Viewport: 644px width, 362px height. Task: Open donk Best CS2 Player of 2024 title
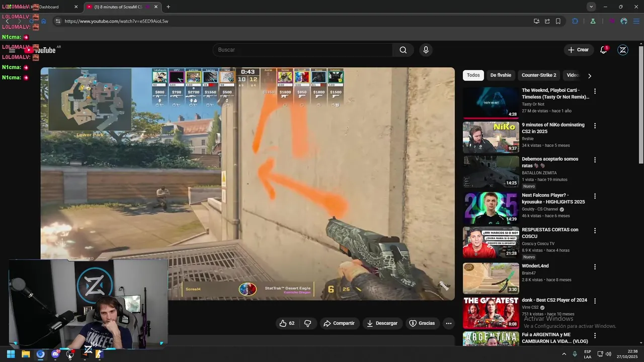[554, 300]
